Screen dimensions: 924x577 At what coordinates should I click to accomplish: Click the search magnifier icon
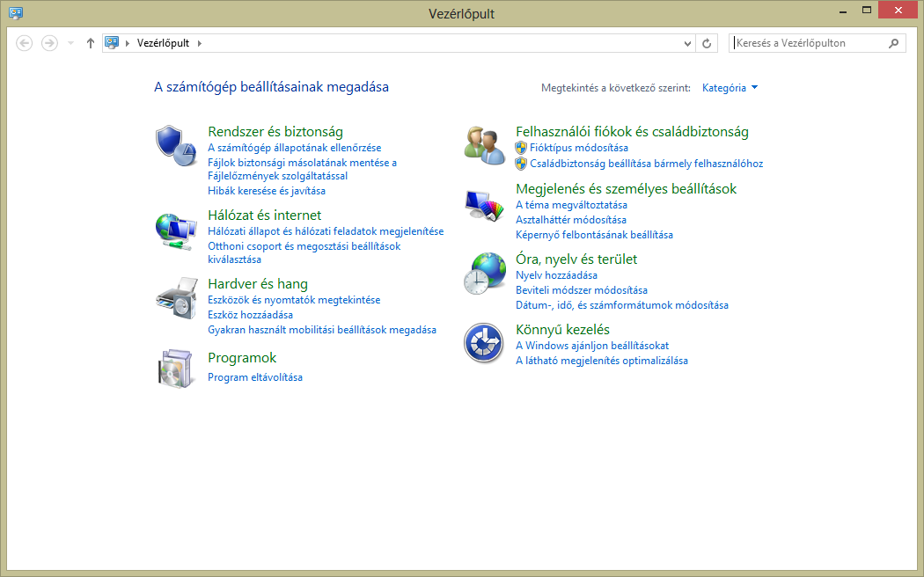point(893,43)
